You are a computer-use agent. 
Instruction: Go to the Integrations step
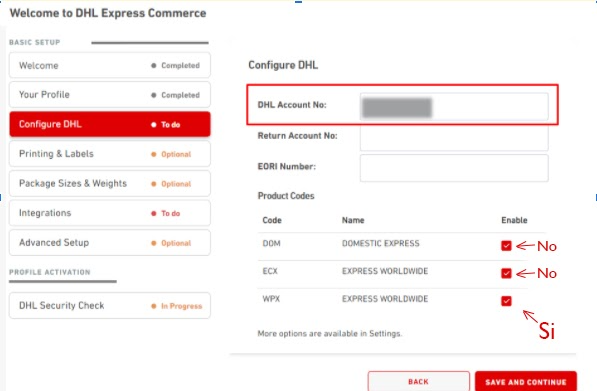[110, 213]
